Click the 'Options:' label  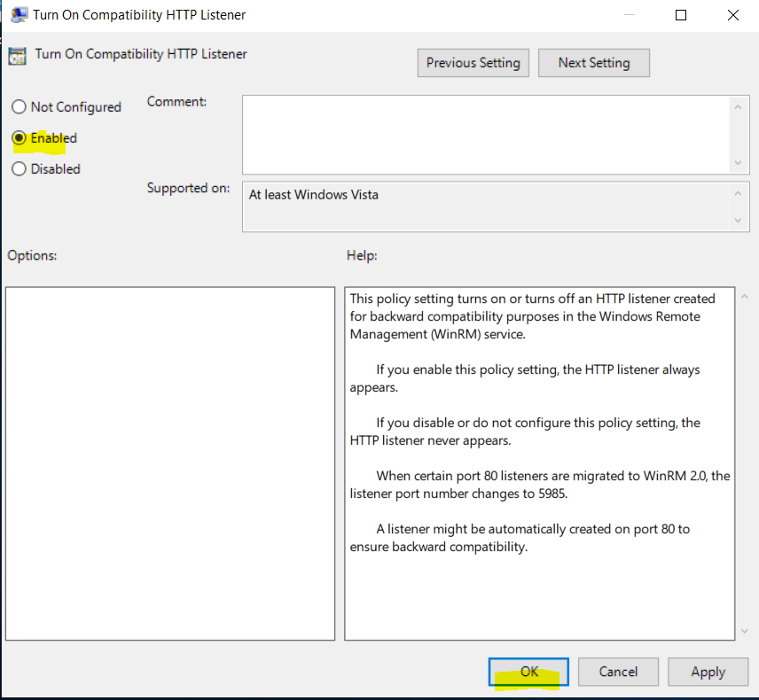click(33, 255)
